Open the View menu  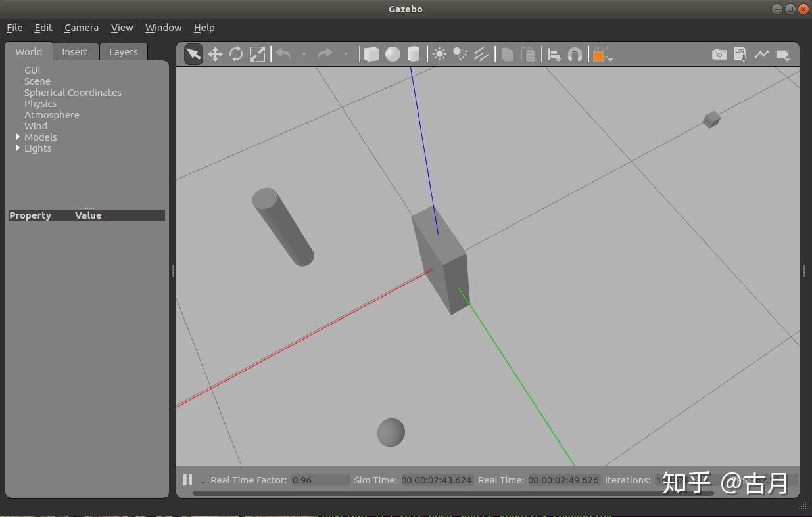click(122, 28)
